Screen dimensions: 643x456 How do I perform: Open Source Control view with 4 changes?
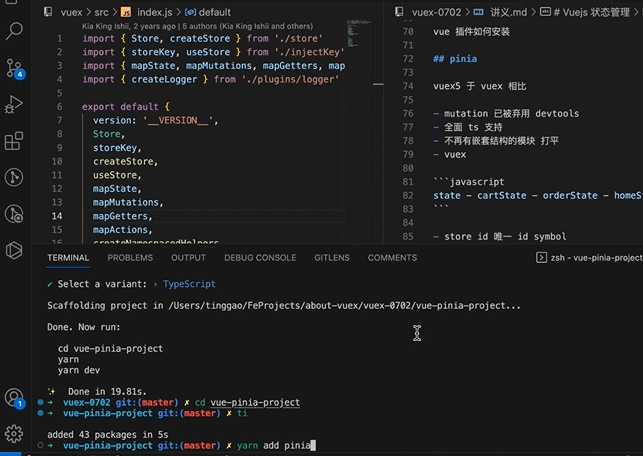15,68
